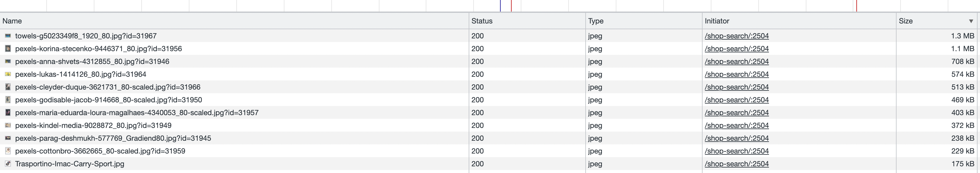
Task: Click the rightmost red marker in timeline
Action: [857, 5]
